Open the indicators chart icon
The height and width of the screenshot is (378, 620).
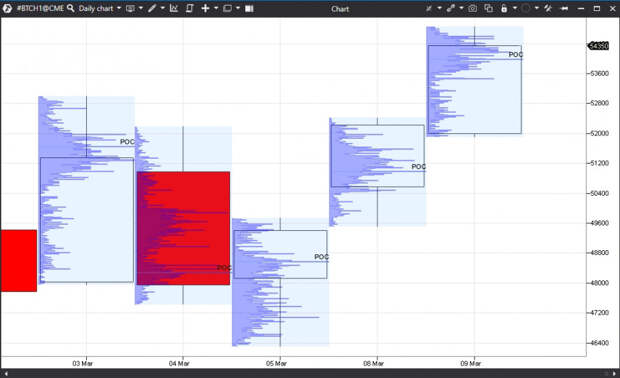(x=174, y=8)
